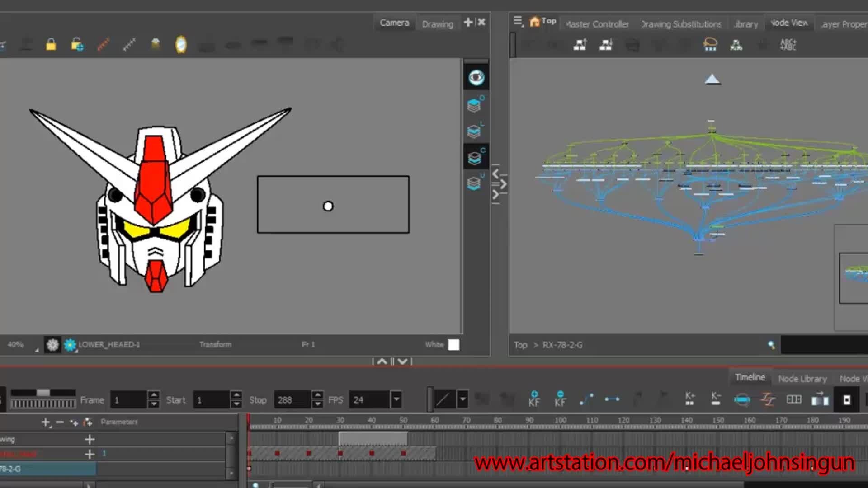Image resolution: width=868 pixels, height=488 pixels.
Task: Open the Node Library tab
Action: 802,379
